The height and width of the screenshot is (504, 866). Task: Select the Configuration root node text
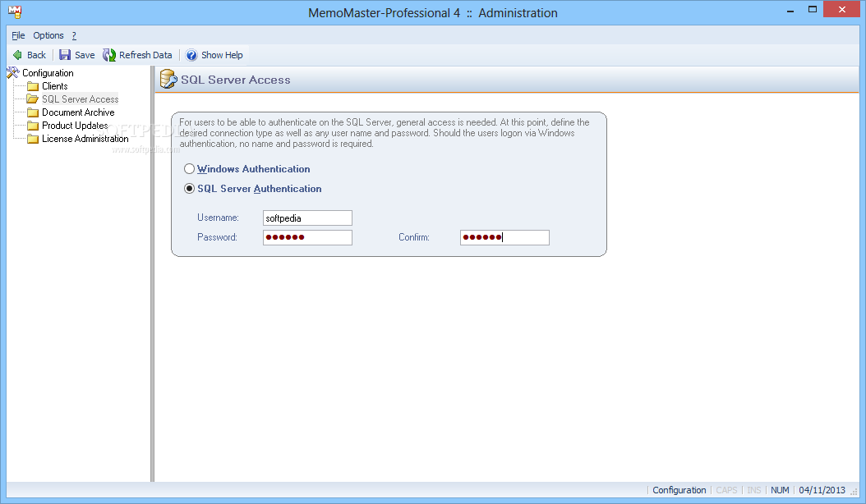[48, 73]
